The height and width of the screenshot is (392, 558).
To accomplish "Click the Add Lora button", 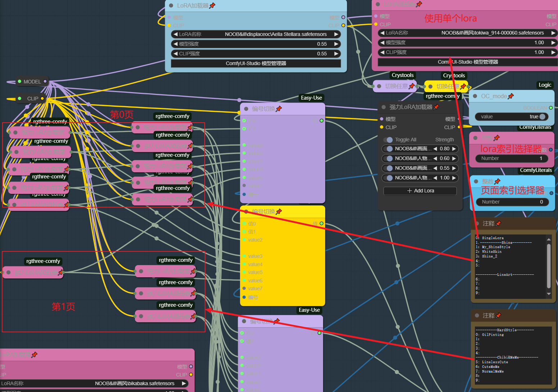I will [x=420, y=191].
